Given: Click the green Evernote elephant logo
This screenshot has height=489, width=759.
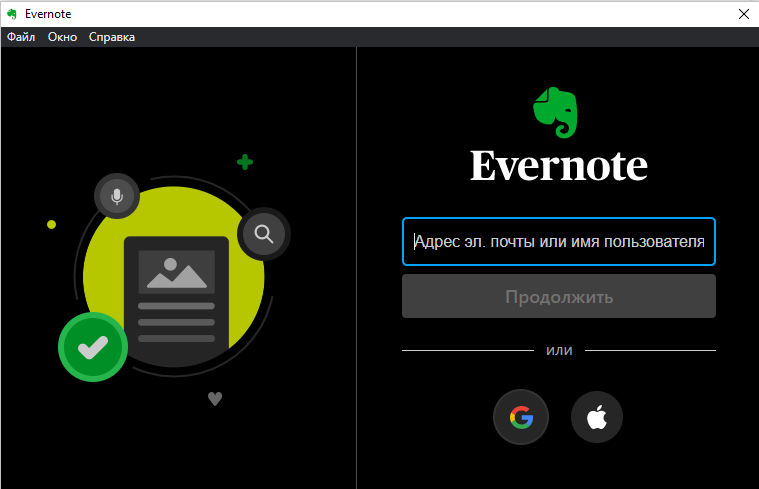Looking at the screenshot, I should (x=556, y=113).
